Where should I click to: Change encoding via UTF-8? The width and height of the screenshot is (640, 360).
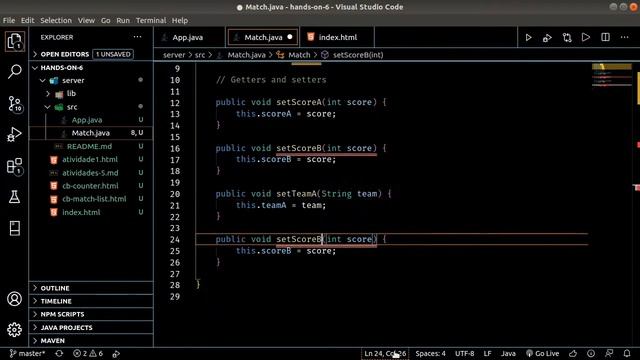click(464, 353)
